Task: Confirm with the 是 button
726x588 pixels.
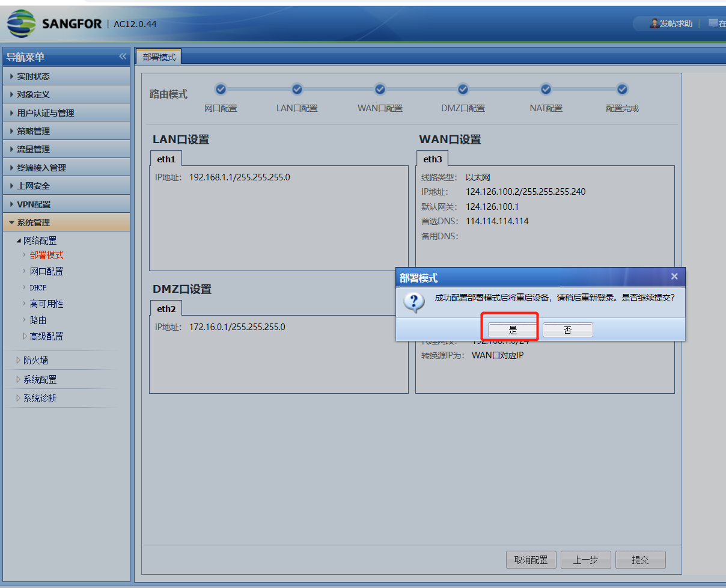Action: coord(513,330)
